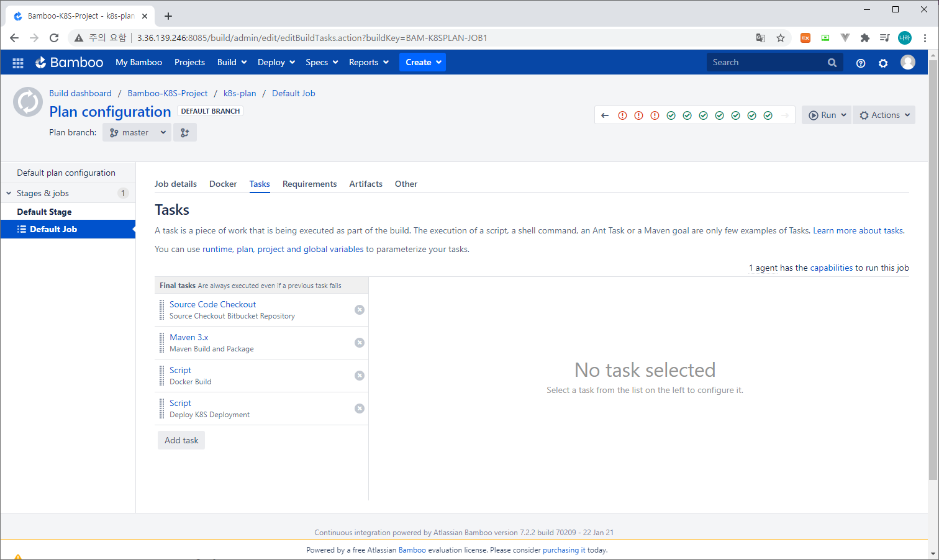Viewport: 939px width, 560px height.
Task: Open Chrome three-dot menu
Action: pyautogui.click(x=925, y=38)
